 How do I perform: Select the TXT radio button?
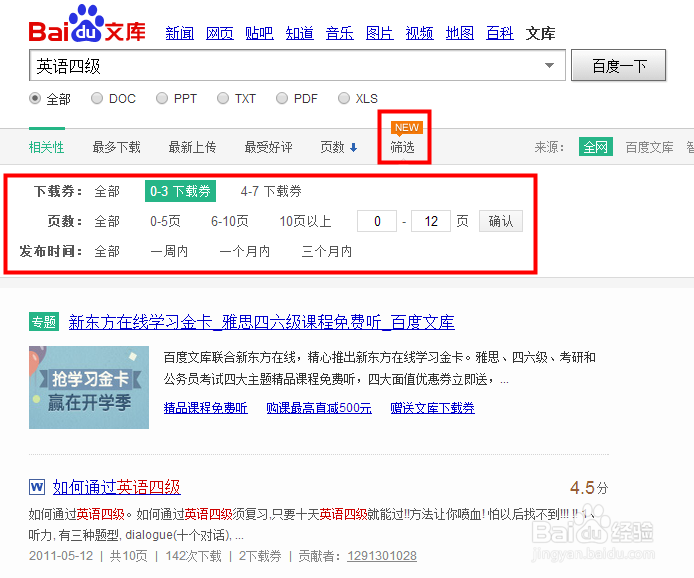tap(223, 98)
